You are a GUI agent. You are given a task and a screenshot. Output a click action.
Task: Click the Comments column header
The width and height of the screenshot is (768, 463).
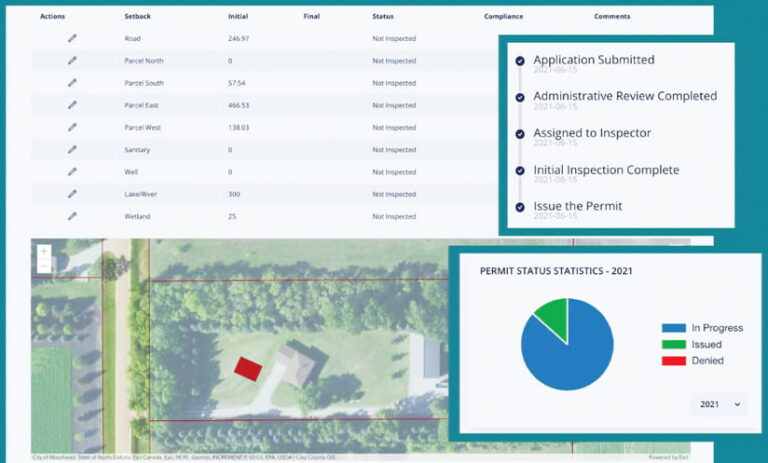tap(612, 16)
